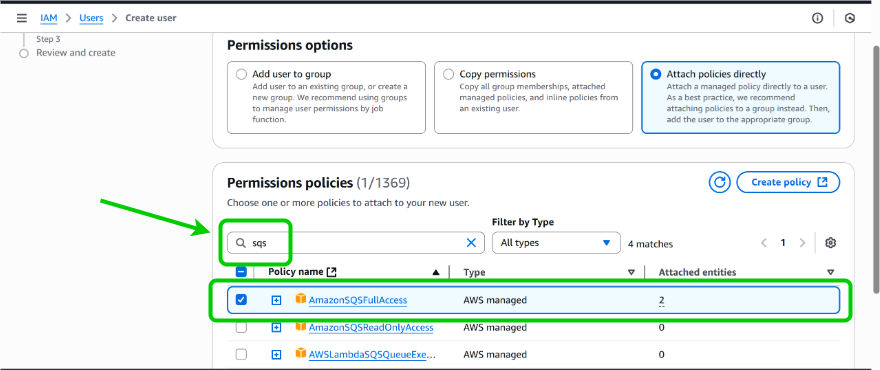Click attached entities count 2

point(662,300)
